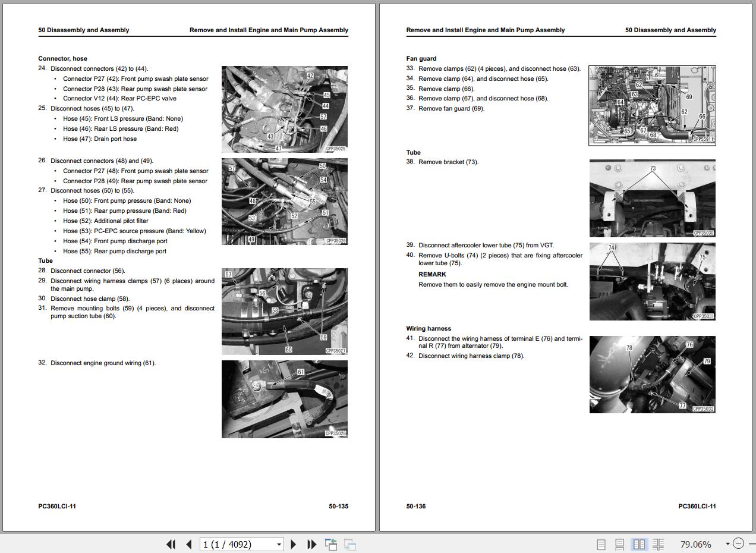Viewport: 756px width, 553px height.
Task: Click the 79.06% zoom value
Action: pos(695,544)
